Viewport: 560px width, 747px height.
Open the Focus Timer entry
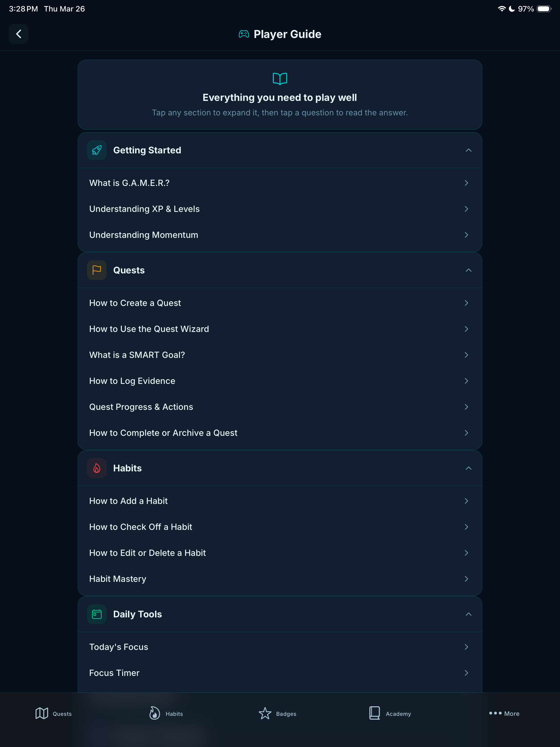pyautogui.click(x=280, y=673)
